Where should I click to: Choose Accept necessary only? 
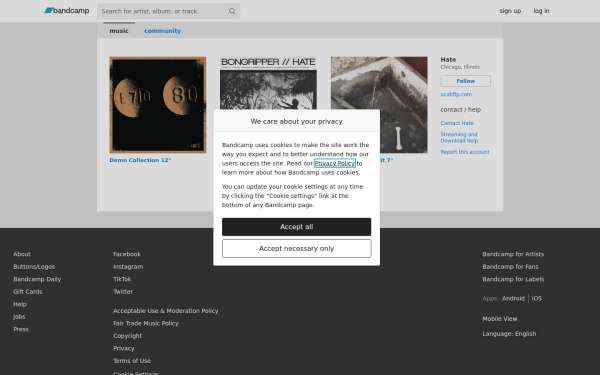[x=297, y=249]
